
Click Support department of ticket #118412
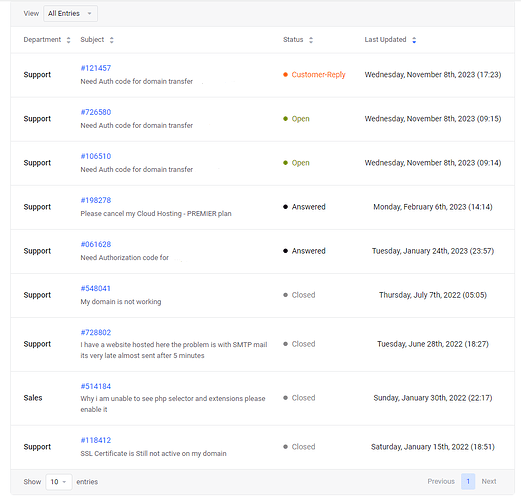(37, 447)
